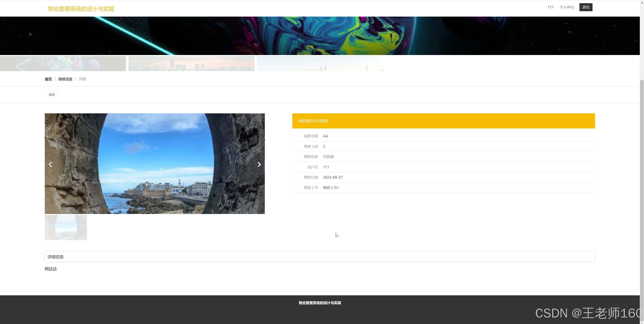
Task: Select the third faded skyline banner thumbnail
Action: [x=320, y=64]
